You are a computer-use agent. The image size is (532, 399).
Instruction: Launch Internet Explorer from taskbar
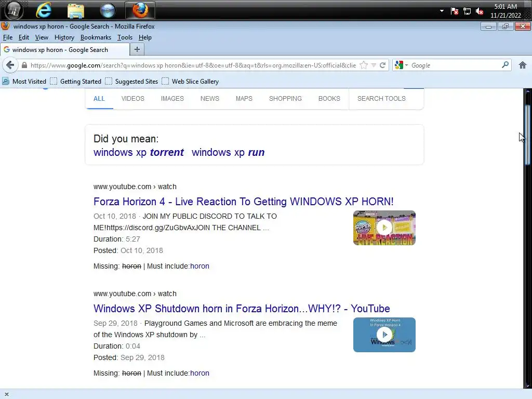pyautogui.click(x=44, y=10)
